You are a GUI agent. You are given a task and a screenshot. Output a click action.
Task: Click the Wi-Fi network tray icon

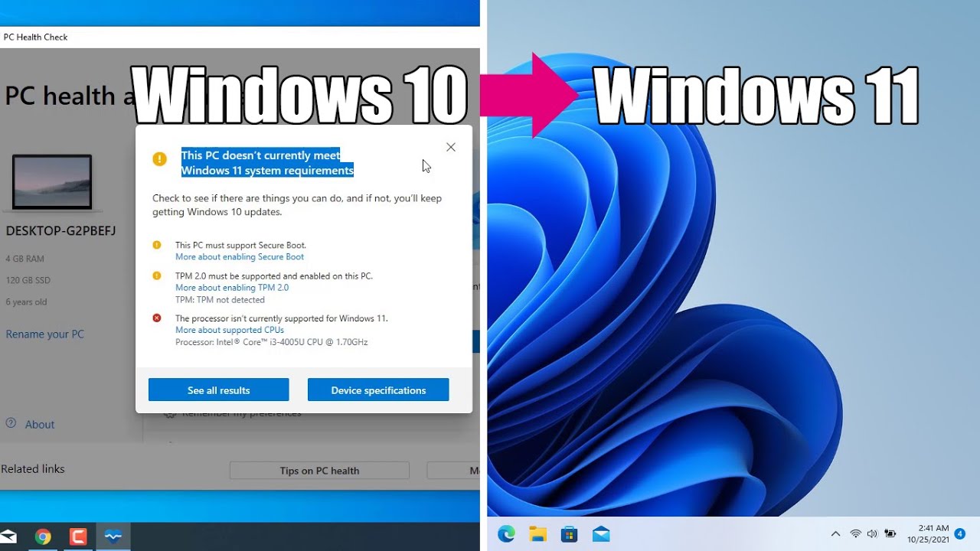[x=855, y=534]
